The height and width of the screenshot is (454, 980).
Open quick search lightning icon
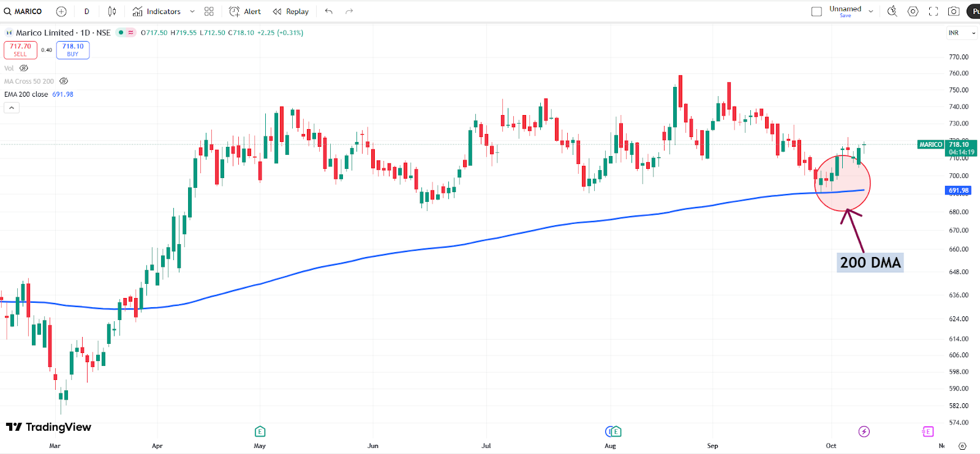892,12
